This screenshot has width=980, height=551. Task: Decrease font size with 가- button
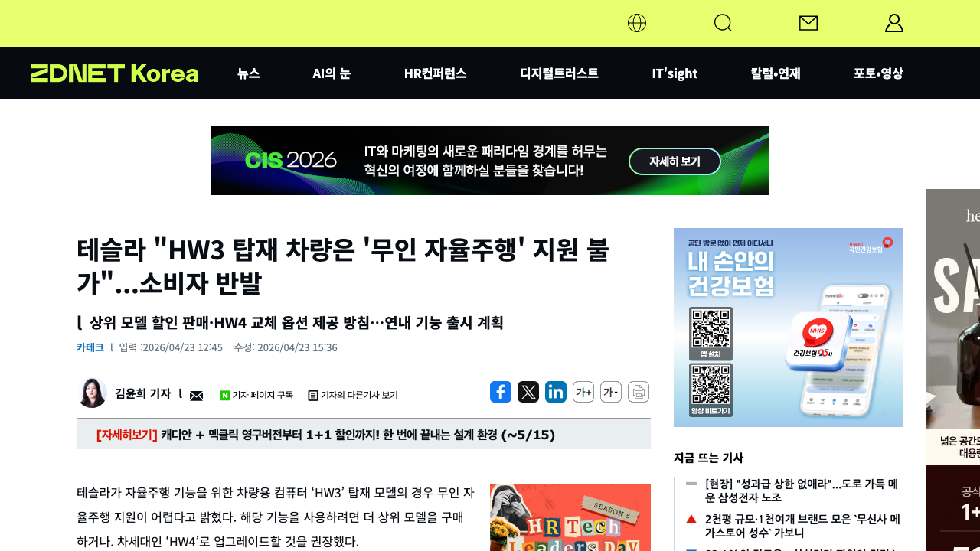pyautogui.click(x=611, y=392)
